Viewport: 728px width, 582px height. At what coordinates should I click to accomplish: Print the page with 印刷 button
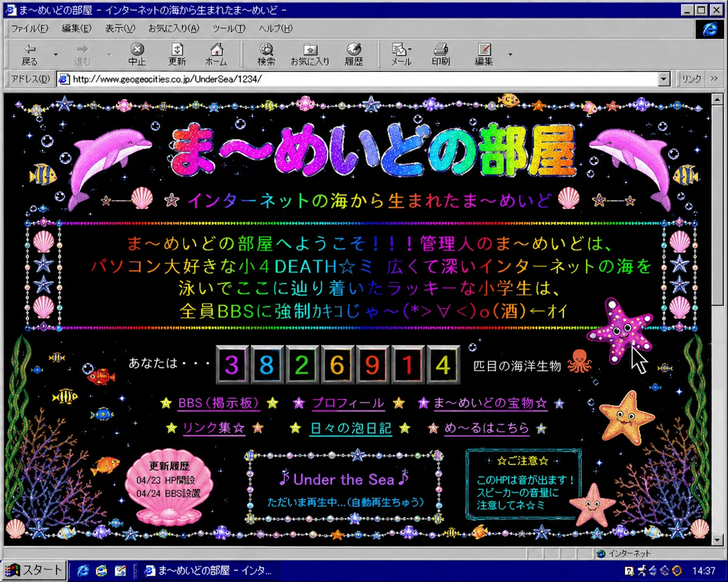click(x=441, y=55)
